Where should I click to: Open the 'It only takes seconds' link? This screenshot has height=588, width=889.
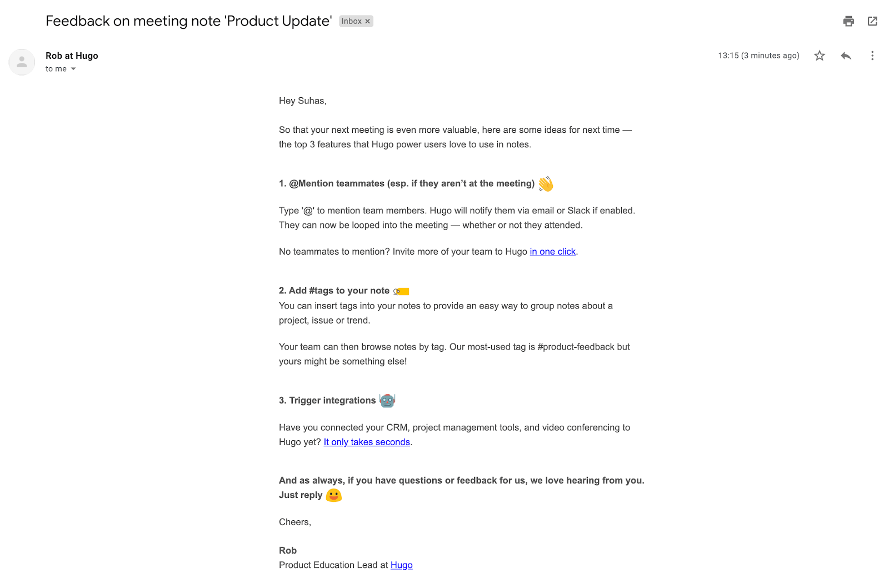click(x=367, y=442)
